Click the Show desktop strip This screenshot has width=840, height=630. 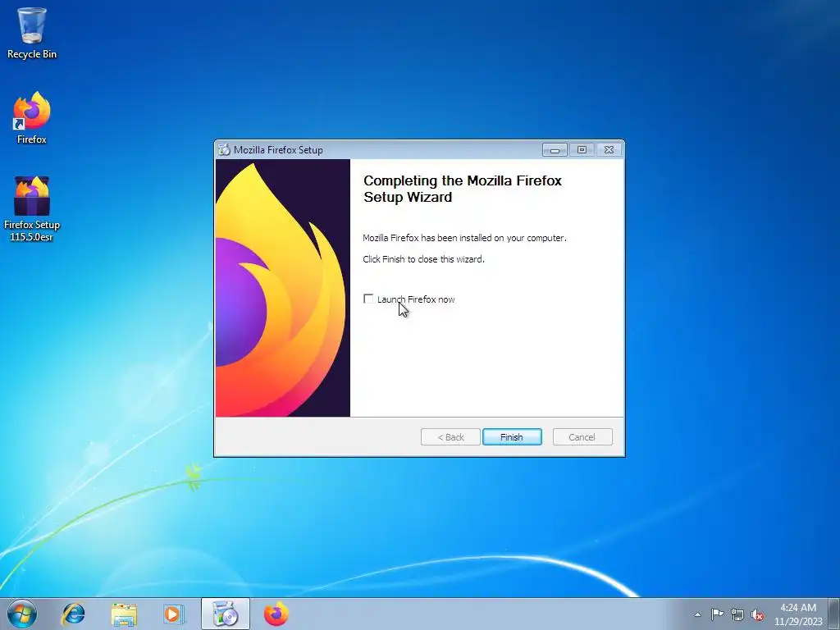[834, 614]
